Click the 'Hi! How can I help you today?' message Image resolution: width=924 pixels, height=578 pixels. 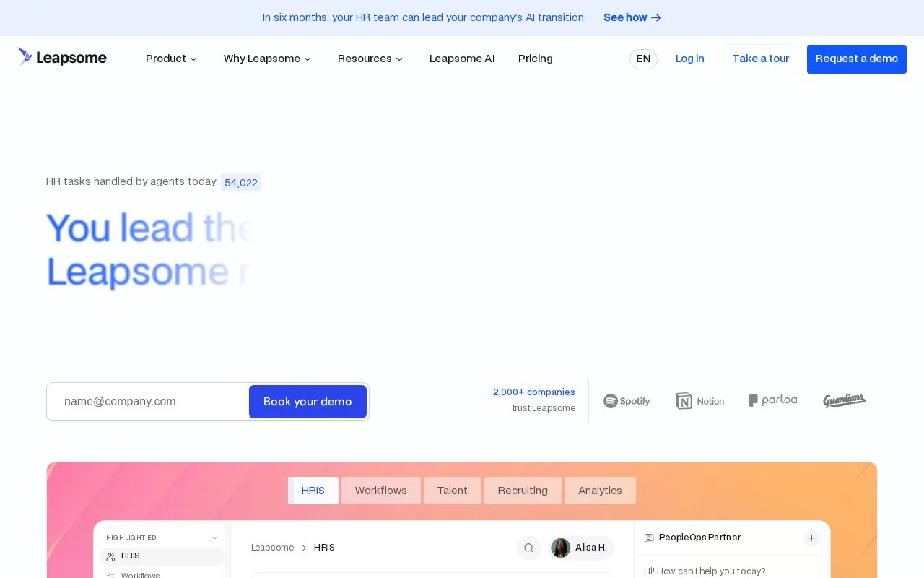point(705,571)
